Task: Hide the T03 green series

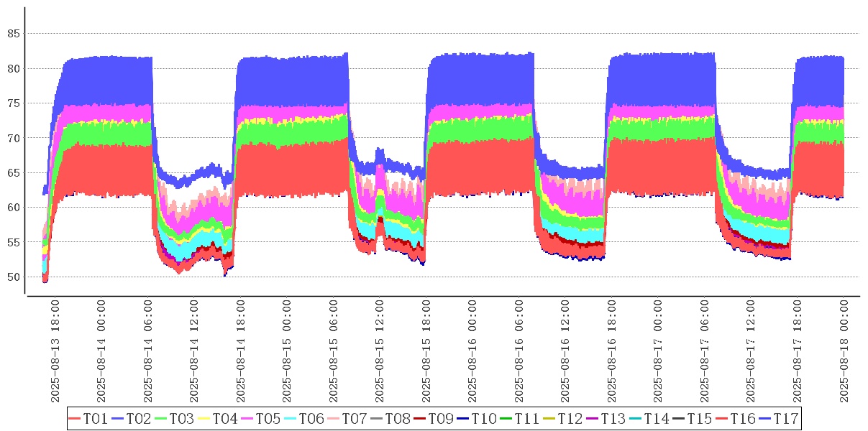Action: [175, 419]
